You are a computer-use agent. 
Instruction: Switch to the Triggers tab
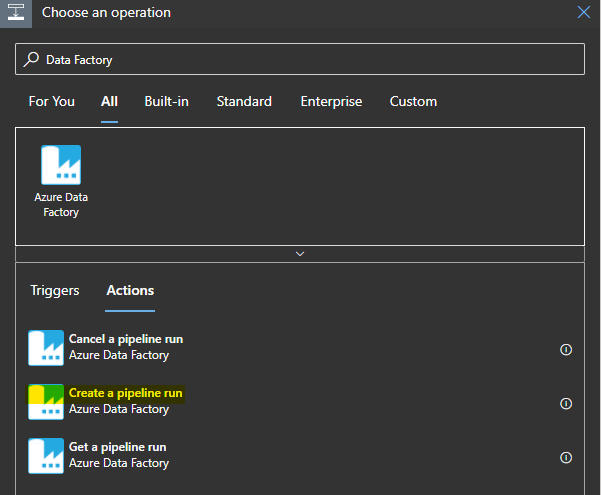55,290
